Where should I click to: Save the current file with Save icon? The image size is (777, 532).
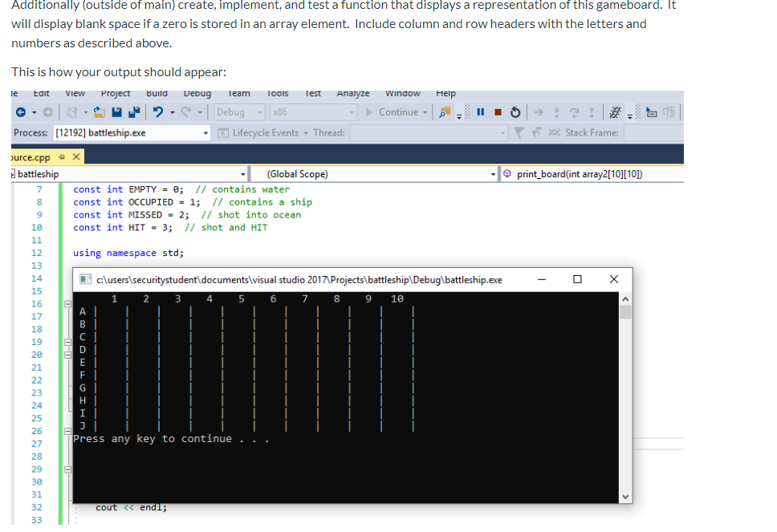point(117,112)
